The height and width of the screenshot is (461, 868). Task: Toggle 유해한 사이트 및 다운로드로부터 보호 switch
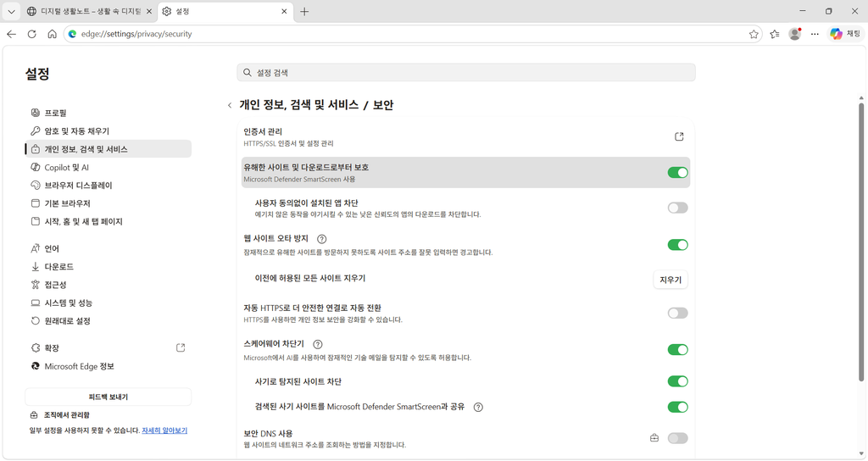coord(677,173)
